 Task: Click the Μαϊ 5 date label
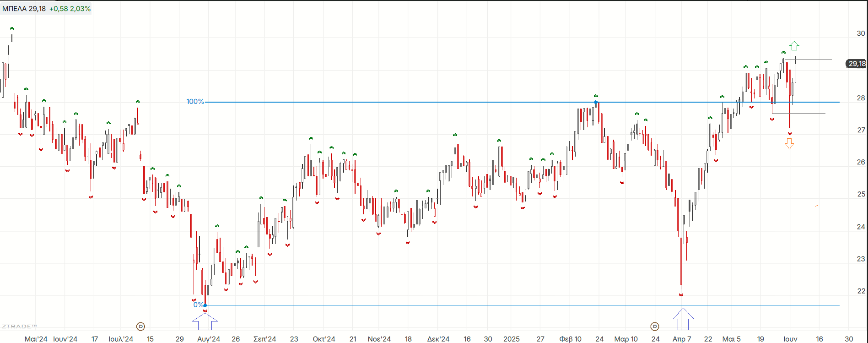tap(732, 339)
